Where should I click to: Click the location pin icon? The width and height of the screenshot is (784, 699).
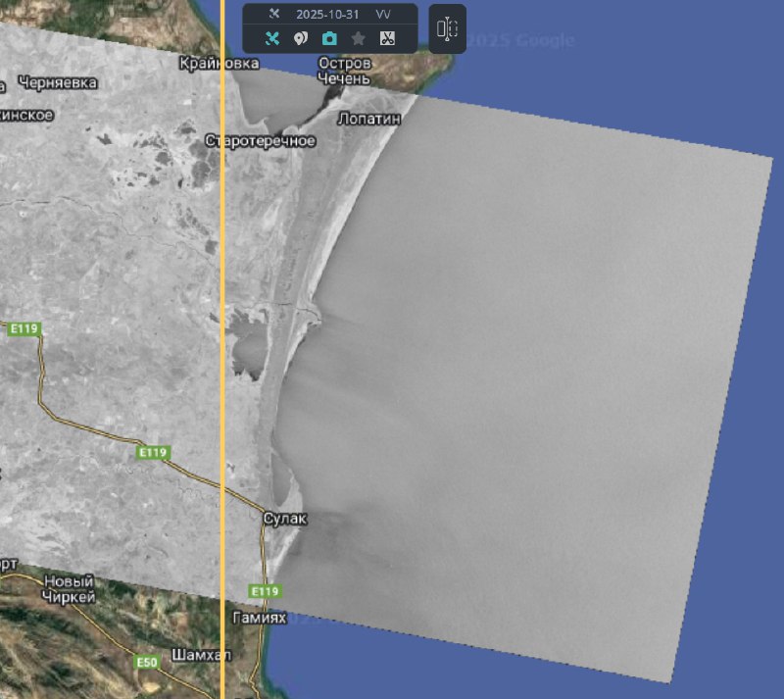(x=301, y=38)
